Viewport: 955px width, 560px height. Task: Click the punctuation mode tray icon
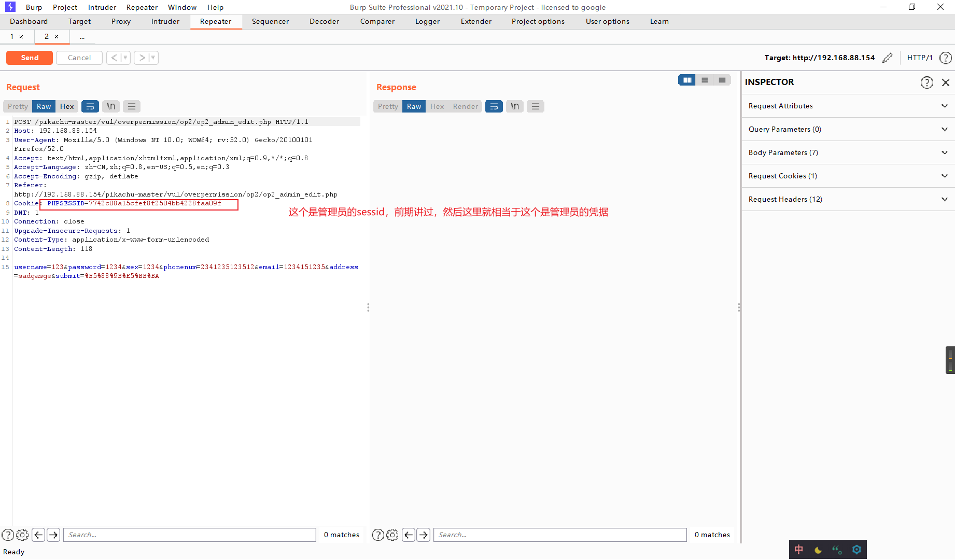[837, 550]
